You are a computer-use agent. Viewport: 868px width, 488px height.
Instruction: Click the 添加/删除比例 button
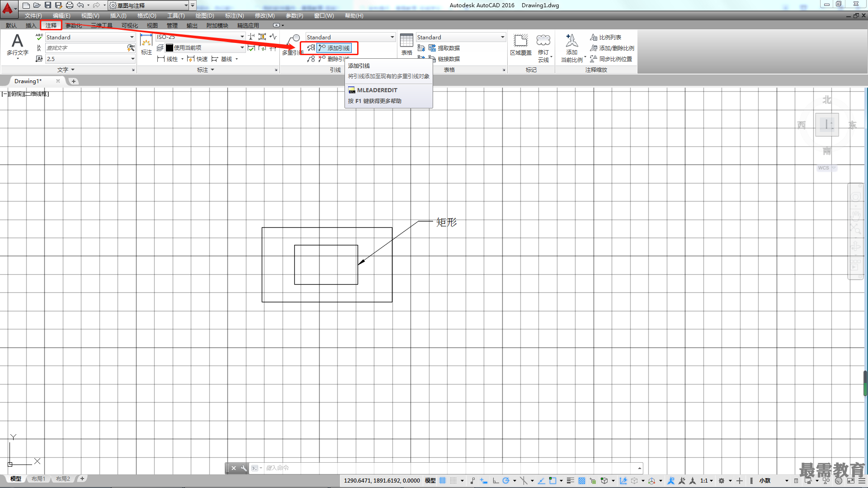(612, 48)
